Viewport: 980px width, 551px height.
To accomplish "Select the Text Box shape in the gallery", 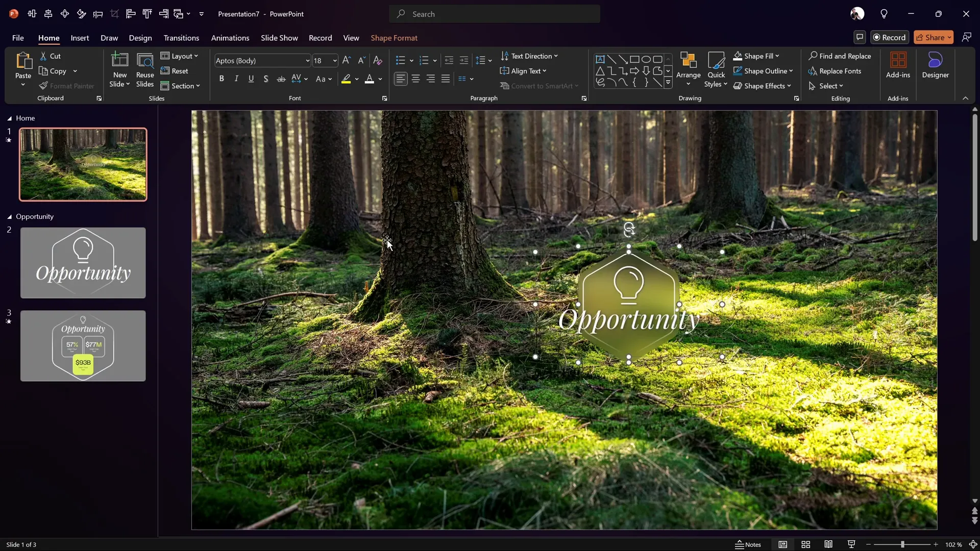I will (x=600, y=59).
